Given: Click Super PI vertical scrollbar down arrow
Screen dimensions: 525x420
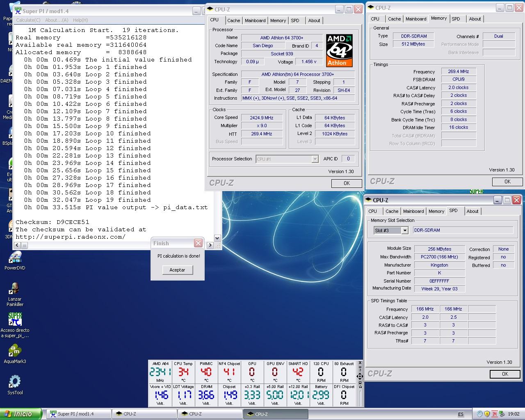Looking at the screenshot, I should click(217, 238).
